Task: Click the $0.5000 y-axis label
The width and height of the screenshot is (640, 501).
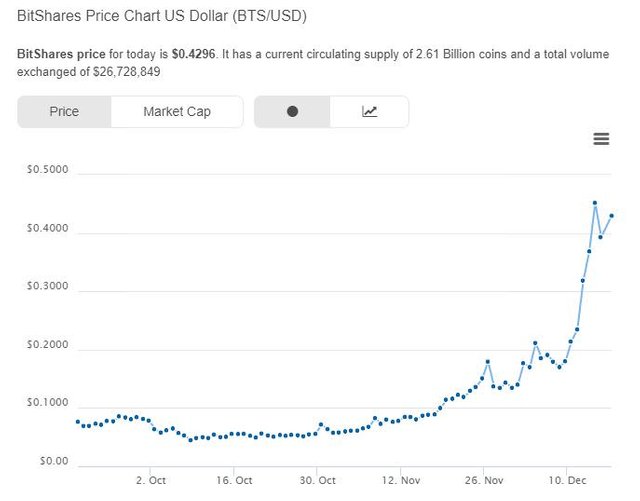Action: coord(47,171)
